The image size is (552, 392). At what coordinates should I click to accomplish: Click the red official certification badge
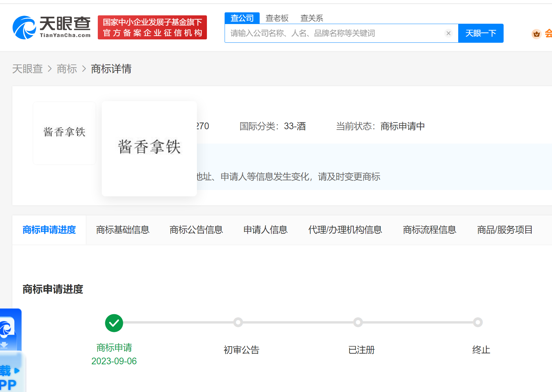pyautogui.click(x=152, y=27)
